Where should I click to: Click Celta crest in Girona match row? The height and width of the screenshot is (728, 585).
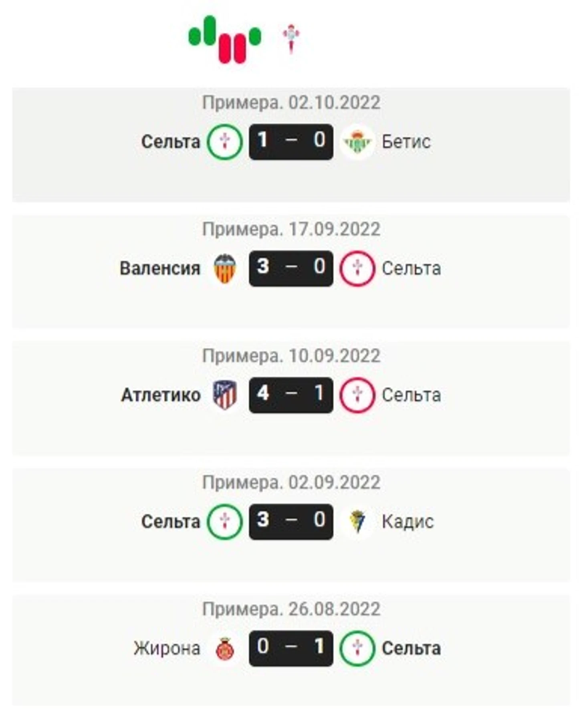point(357,648)
